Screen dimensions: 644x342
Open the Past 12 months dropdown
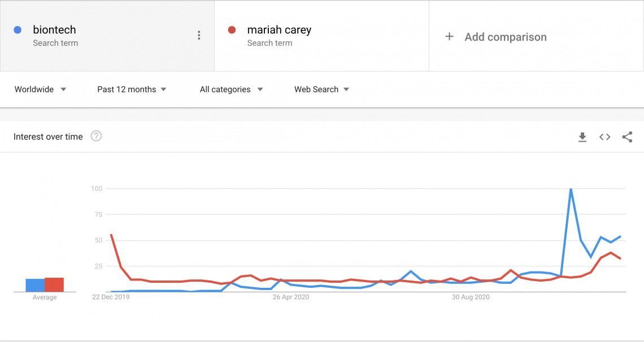click(132, 89)
